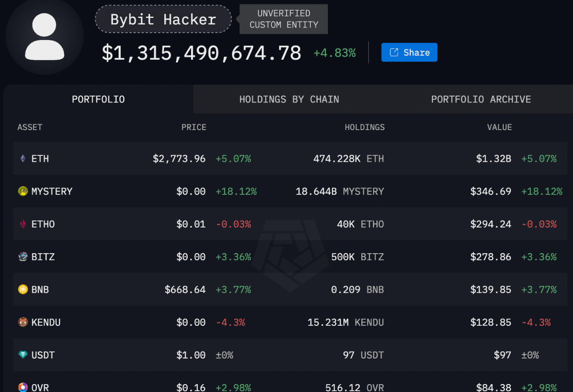Click the USDT token icon
This screenshot has width=573, height=392.
click(22, 355)
